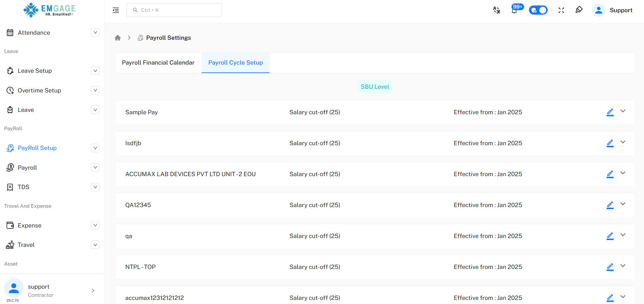The image size is (644, 304).
Task: Select the Payroll Cycle Setup tab
Action: pyautogui.click(x=236, y=63)
